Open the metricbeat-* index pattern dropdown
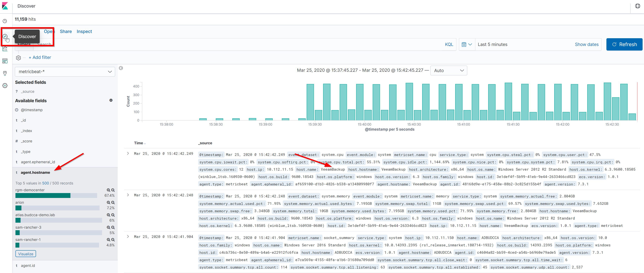The height and width of the screenshot is (273, 644). coord(65,72)
